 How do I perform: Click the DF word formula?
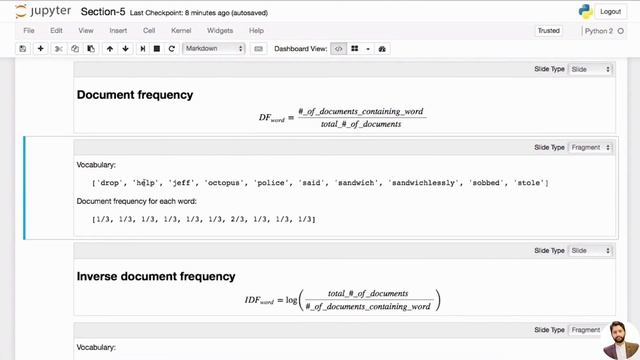[x=342, y=118]
